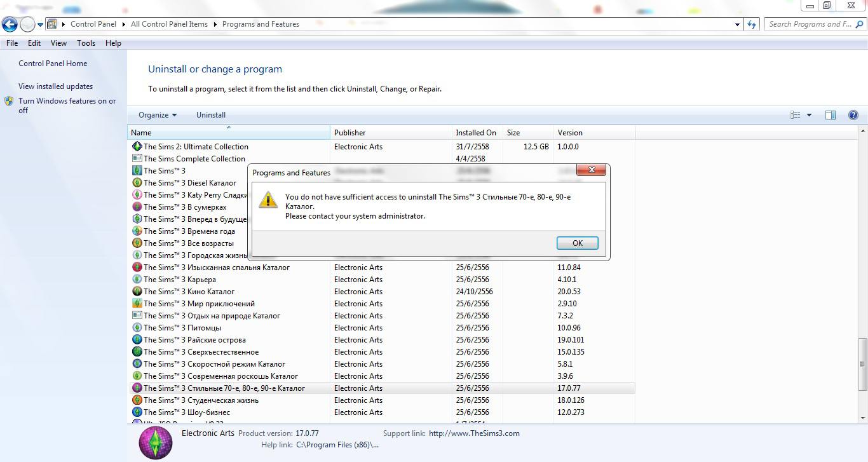Click shield icon beside Turn Windows features
The height and width of the screenshot is (462, 868).
click(9, 101)
